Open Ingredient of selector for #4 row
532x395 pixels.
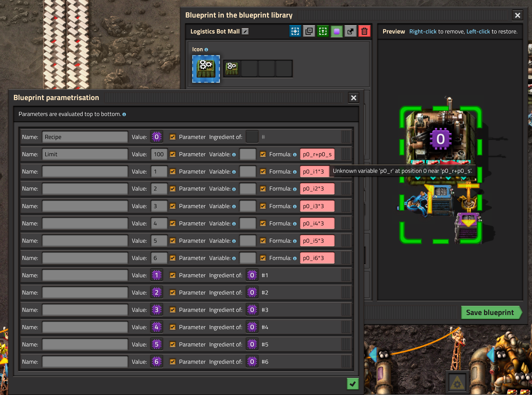[252, 327]
